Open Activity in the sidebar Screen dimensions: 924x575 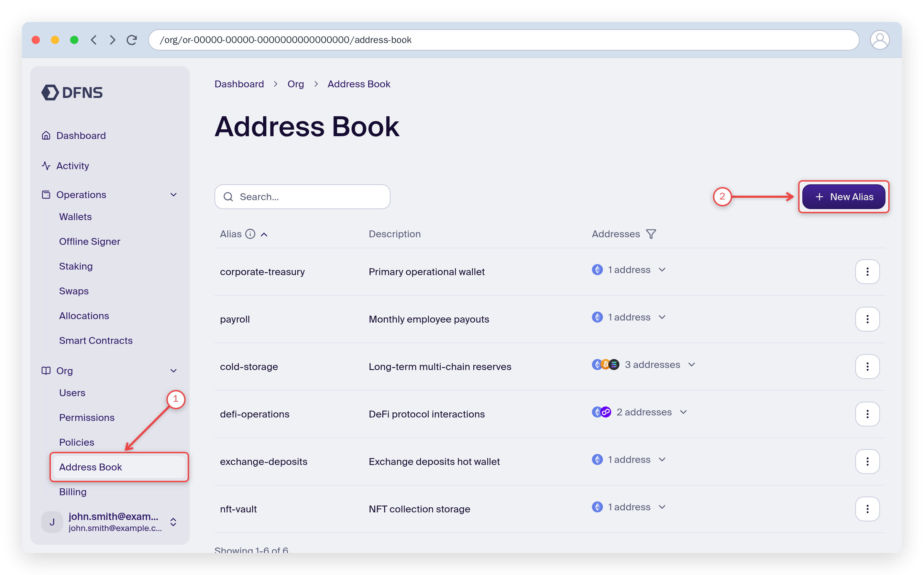click(x=65, y=166)
